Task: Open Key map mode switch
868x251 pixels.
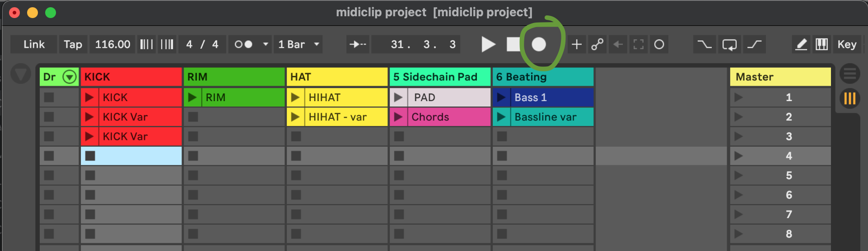Action: tap(847, 44)
